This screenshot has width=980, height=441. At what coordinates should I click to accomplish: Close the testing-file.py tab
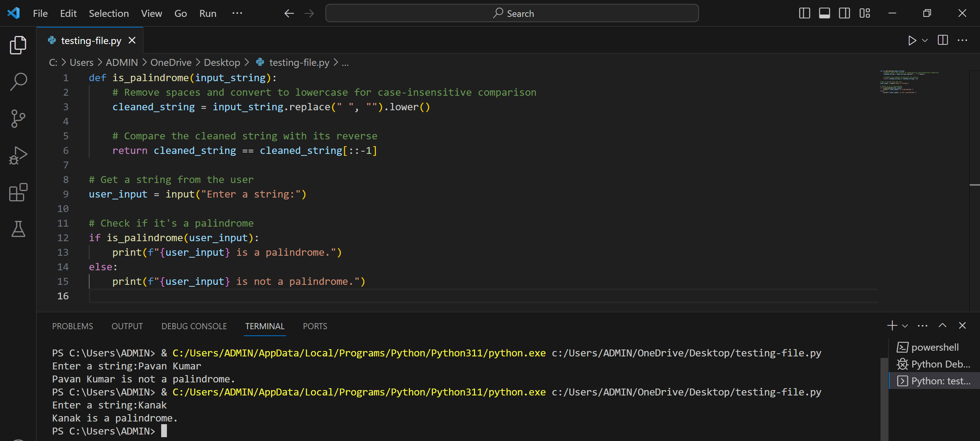(132, 40)
